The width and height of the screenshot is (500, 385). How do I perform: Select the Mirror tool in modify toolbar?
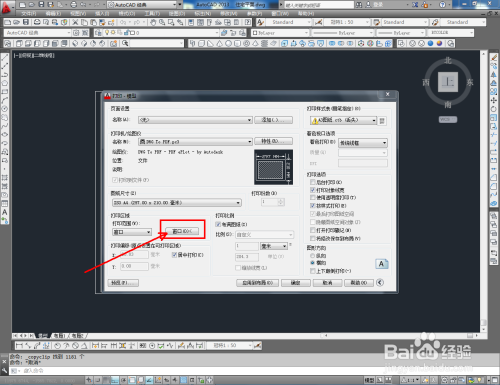(494, 75)
